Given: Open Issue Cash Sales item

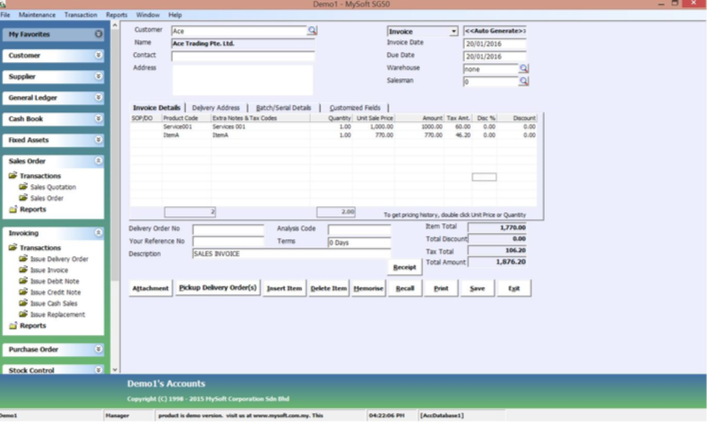Looking at the screenshot, I should click(48, 303).
